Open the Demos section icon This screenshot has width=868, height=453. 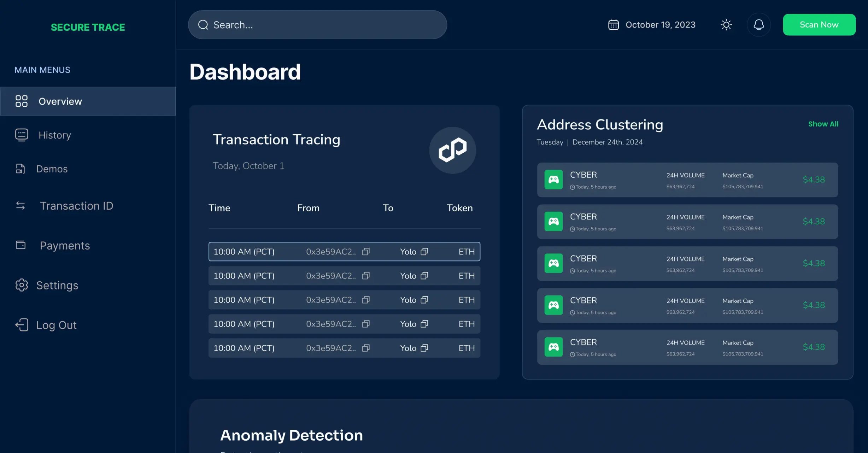[x=19, y=169]
